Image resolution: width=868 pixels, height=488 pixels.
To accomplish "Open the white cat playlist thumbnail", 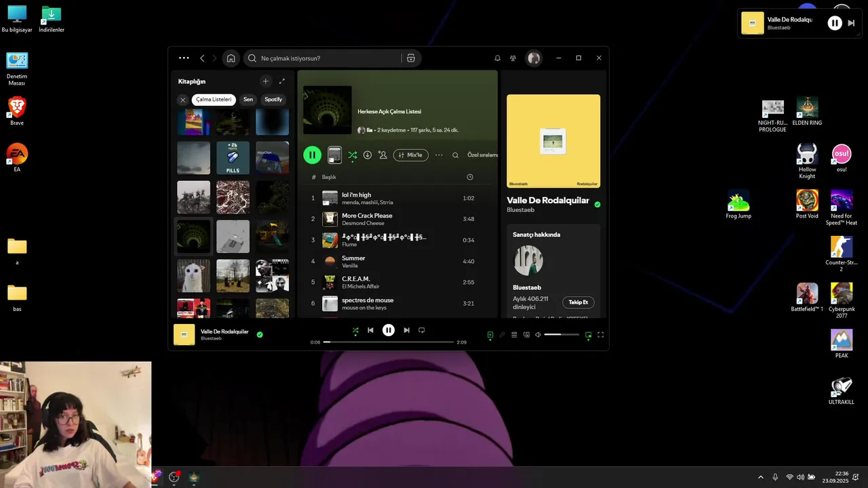I will pos(193,276).
